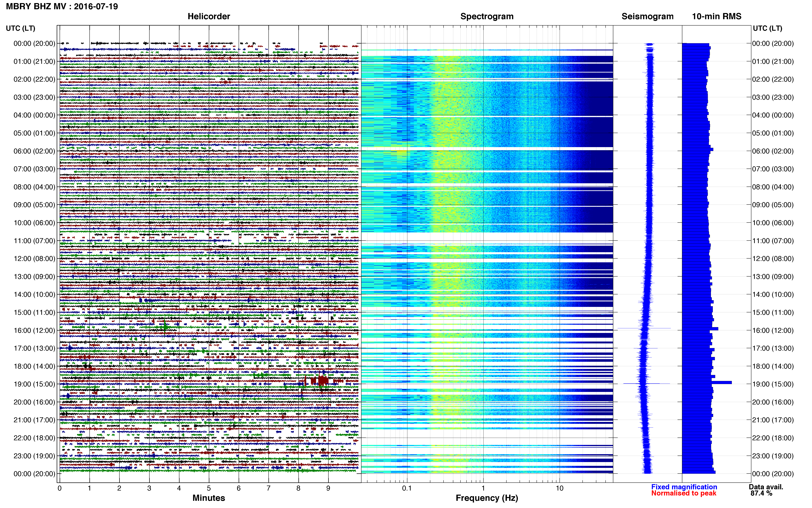Click the 'Minutes' axis title

tap(208, 498)
